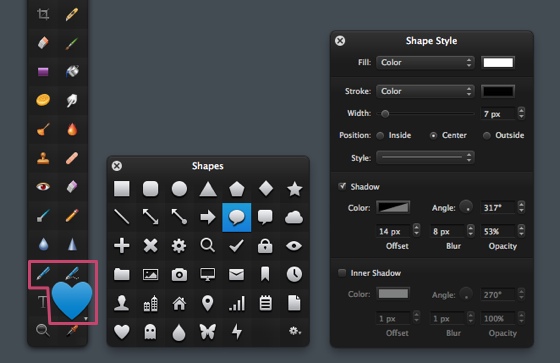
Task: Open the Stroke type dropdown
Action: click(x=425, y=91)
